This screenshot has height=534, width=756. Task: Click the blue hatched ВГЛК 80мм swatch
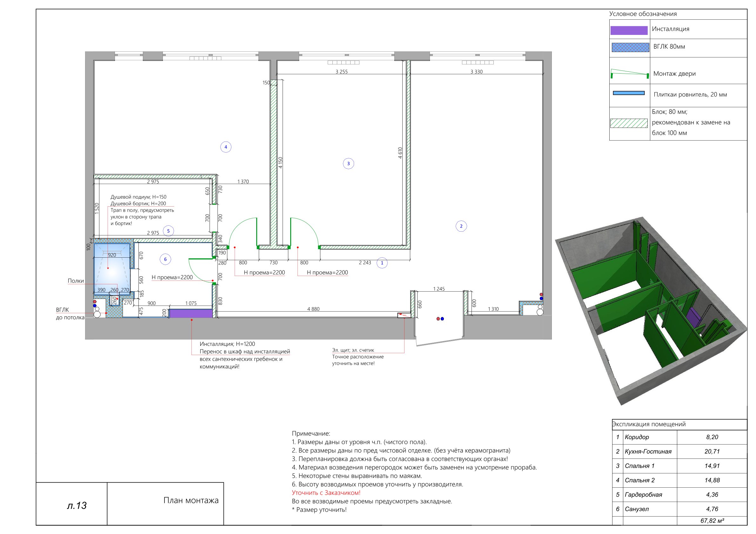[630, 47]
